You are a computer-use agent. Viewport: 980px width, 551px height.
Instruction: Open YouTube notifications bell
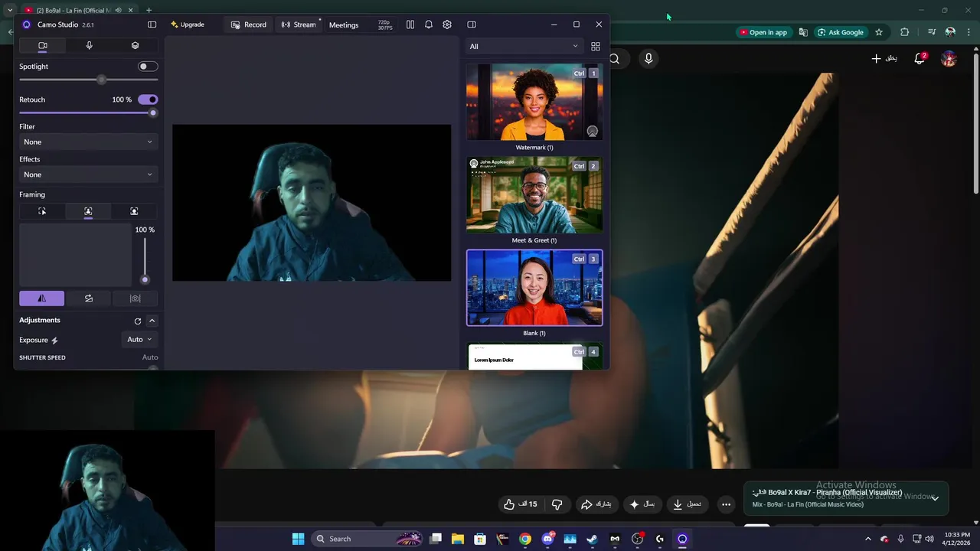920,59
